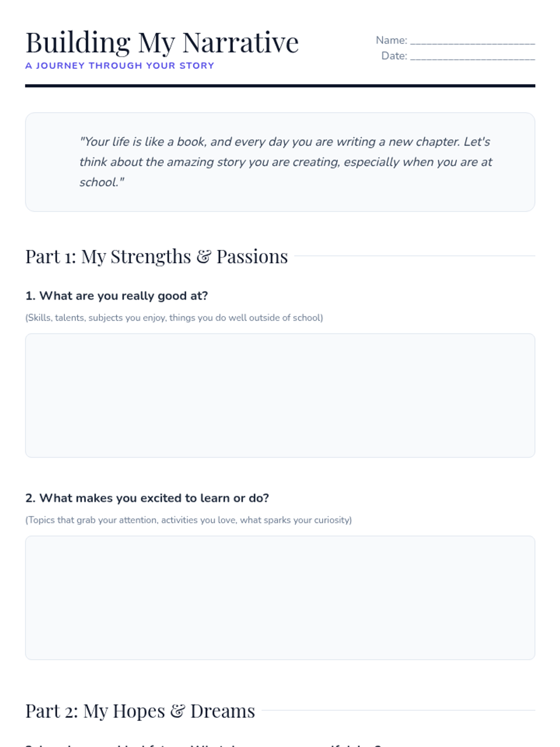Viewport: 560px width, 747px height.
Task: Click the italic quote about your life story
Action: (x=285, y=162)
